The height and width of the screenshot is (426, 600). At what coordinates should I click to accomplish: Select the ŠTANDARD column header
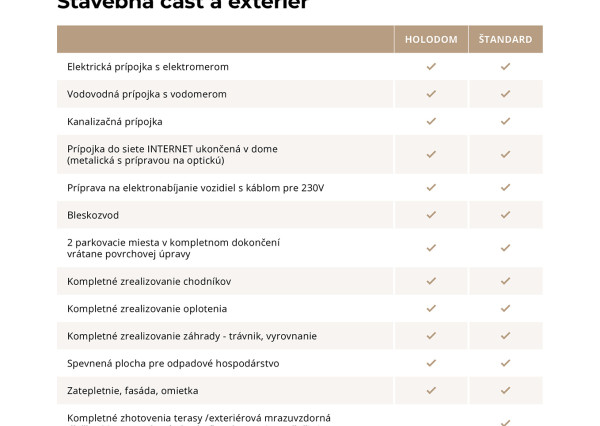tap(505, 40)
